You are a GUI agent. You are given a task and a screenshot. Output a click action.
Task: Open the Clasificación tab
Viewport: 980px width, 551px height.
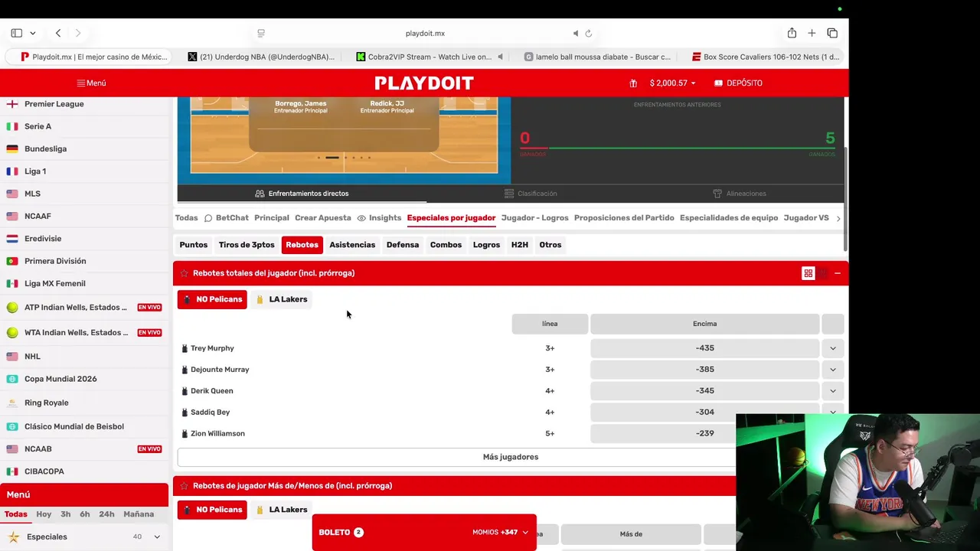tap(531, 194)
